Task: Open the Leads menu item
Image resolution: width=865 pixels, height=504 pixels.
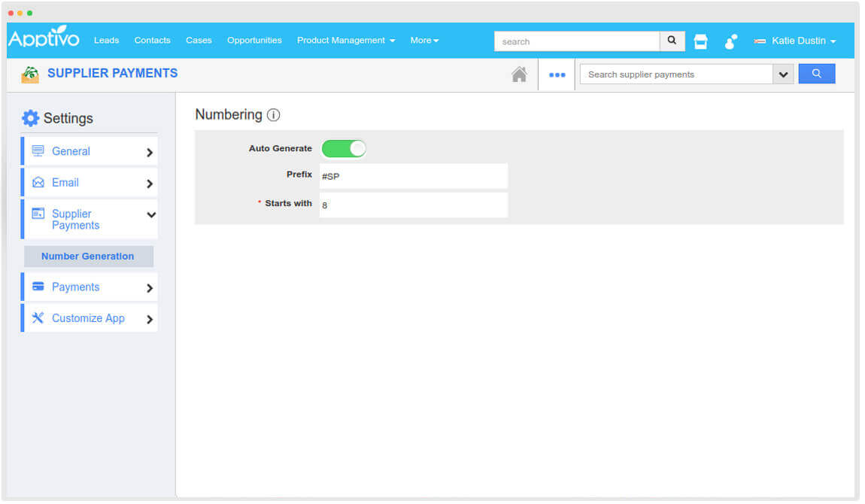Action: [x=106, y=41]
